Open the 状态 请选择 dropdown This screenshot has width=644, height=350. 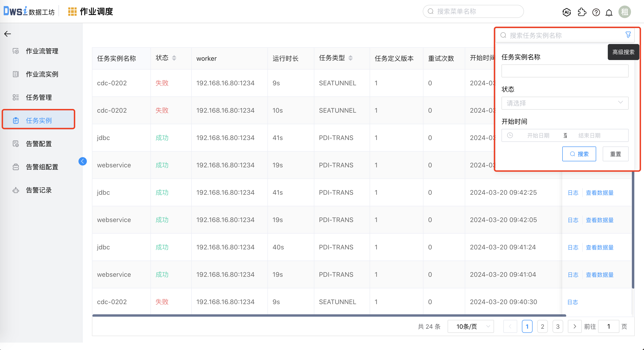click(x=565, y=103)
